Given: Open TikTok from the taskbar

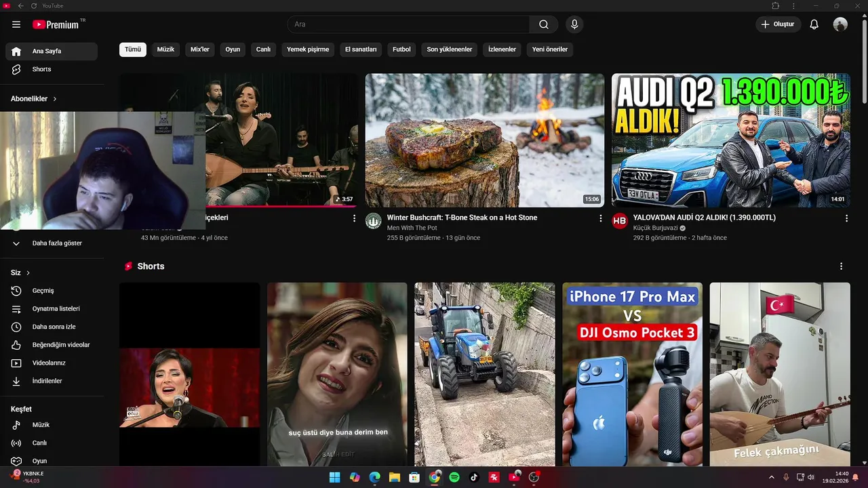Looking at the screenshot, I should tap(474, 477).
